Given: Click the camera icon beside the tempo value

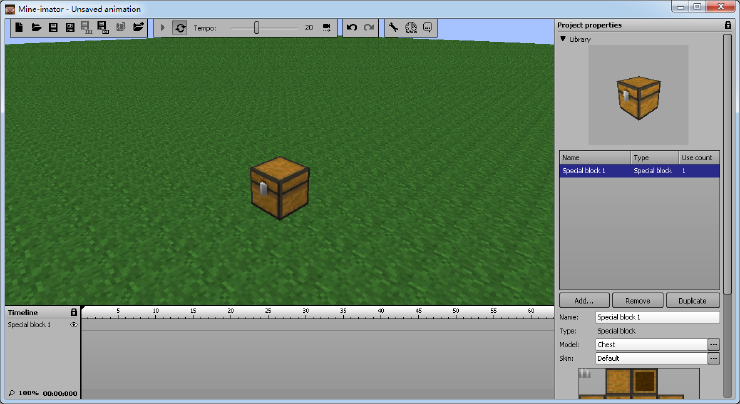Looking at the screenshot, I should coord(327,27).
